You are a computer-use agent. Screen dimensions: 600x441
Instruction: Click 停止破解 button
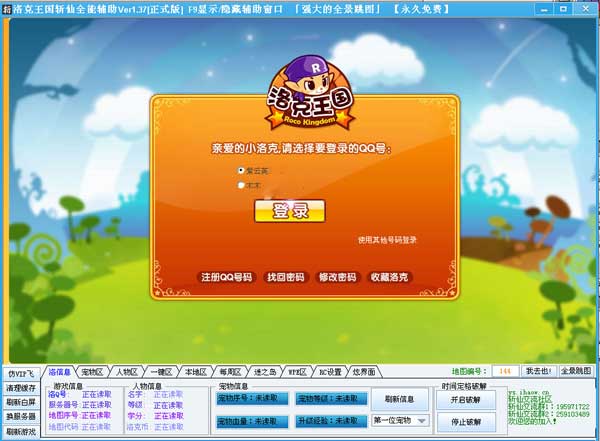(465, 422)
